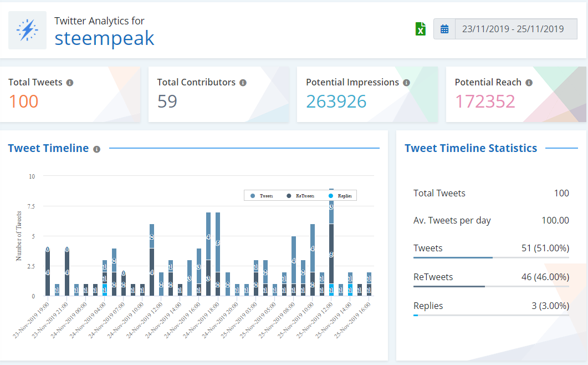Image resolution: width=588 pixels, height=365 pixels.
Task: Click the 100 value under Total Tweets card
Action: tap(24, 102)
